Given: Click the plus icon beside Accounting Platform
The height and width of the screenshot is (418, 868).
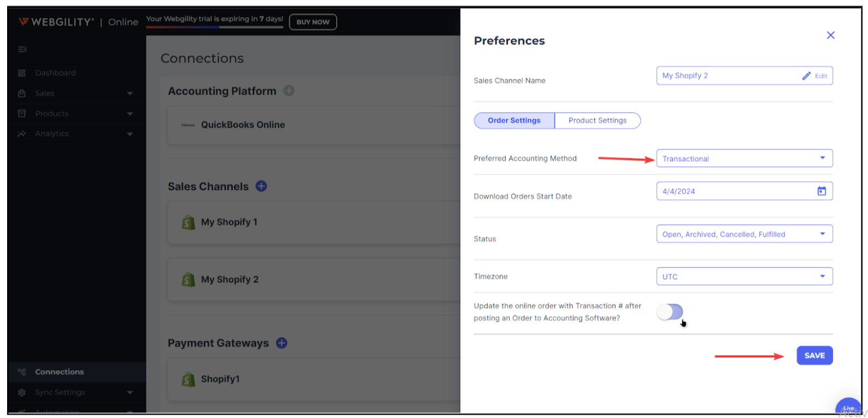Looking at the screenshot, I should [x=289, y=91].
